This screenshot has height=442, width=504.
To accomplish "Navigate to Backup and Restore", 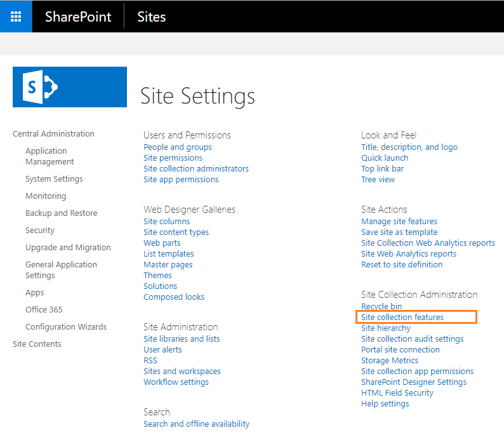I will click(61, 213).
